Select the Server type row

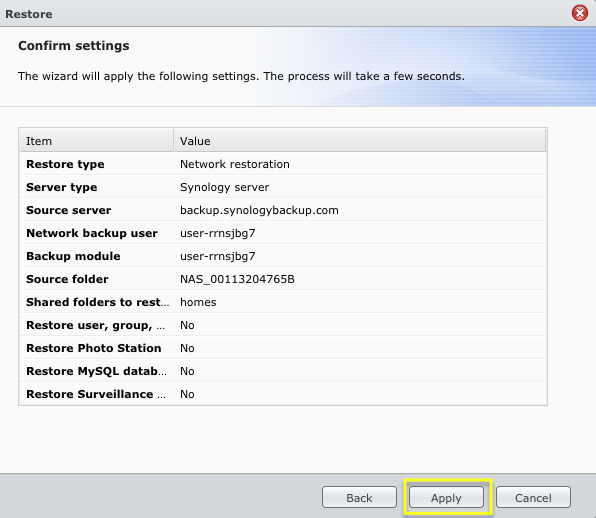click(x=283, y=187)
